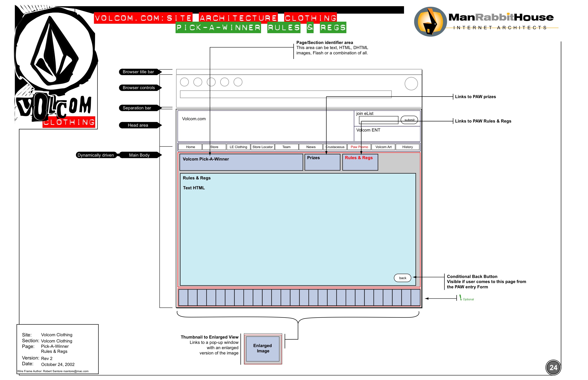Image resolution: width=588 pixels, height=380 pixels.
Task: Click the fifth round browser control button
Action: coord(238,82)
